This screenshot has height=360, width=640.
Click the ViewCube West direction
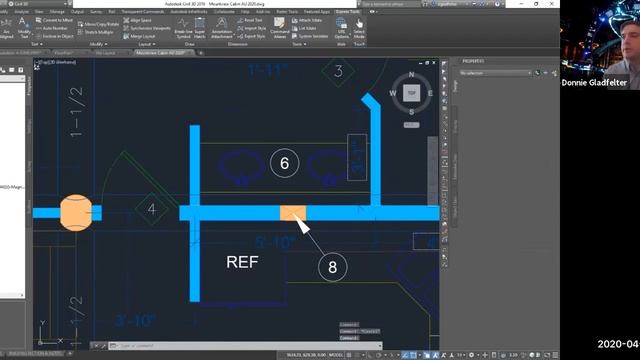pos(393,93)
